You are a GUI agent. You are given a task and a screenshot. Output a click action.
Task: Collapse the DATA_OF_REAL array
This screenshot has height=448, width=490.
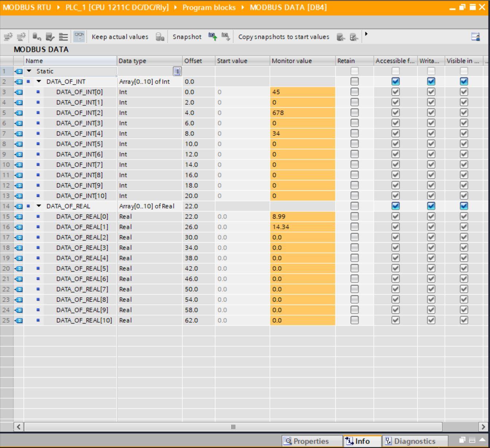coord(39,206)
